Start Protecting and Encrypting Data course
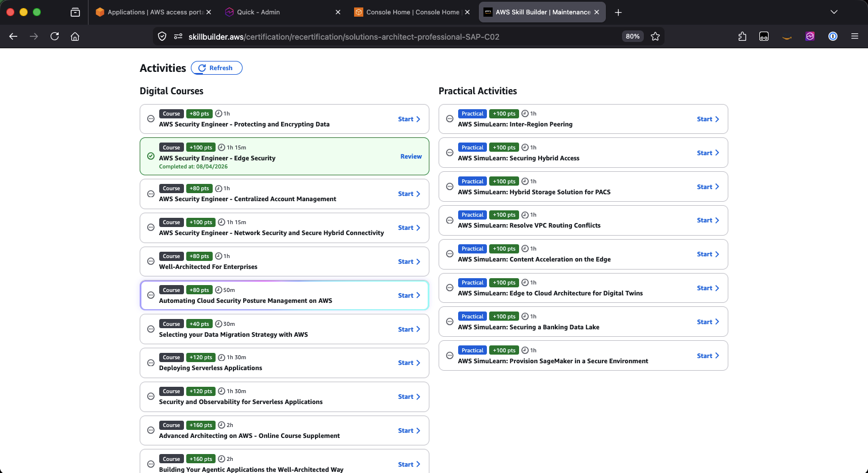The image size is (868, 473). point(409,119)
